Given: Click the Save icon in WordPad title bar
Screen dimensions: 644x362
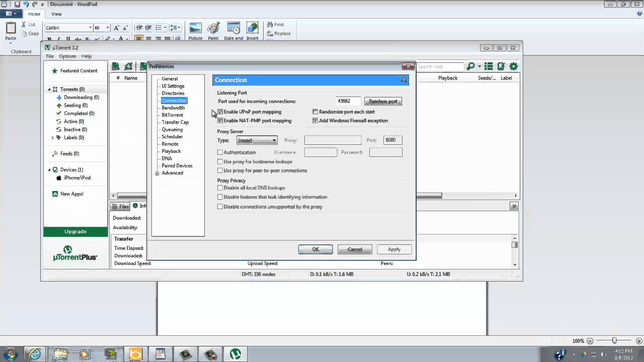Looking at the screenshot, I should [17, 4].
